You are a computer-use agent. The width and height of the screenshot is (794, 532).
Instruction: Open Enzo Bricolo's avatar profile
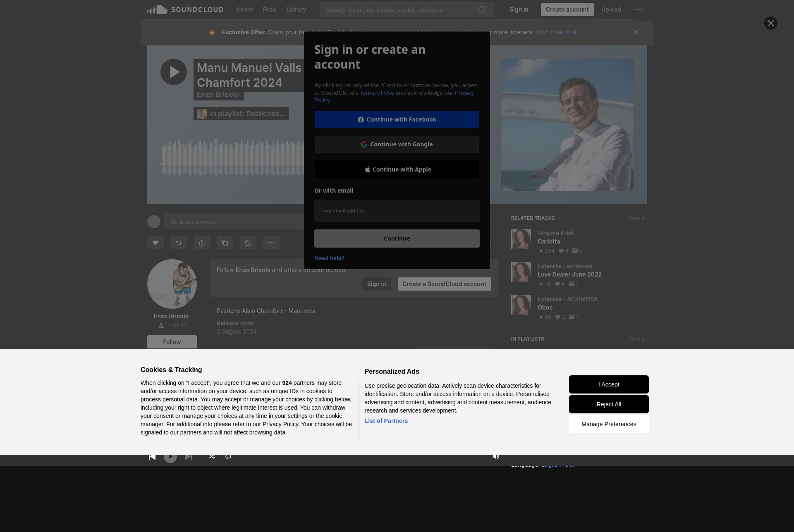pyautogui.click(x=172, y=284)
